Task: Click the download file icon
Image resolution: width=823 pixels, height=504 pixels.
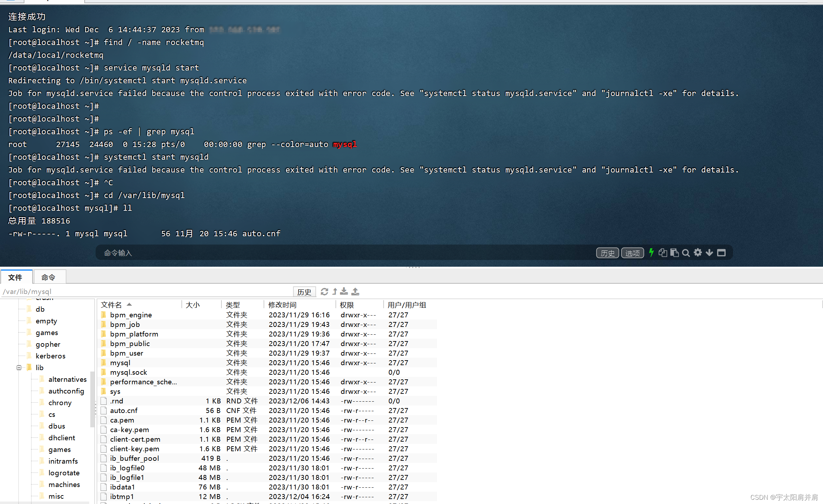Action: pos(344,291)
